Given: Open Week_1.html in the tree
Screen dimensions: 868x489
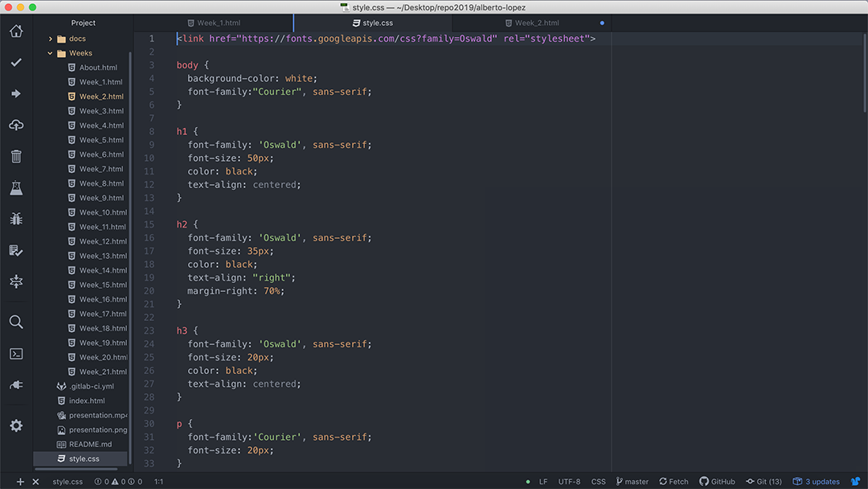Looking at the screenshot, I should point(95,82).
